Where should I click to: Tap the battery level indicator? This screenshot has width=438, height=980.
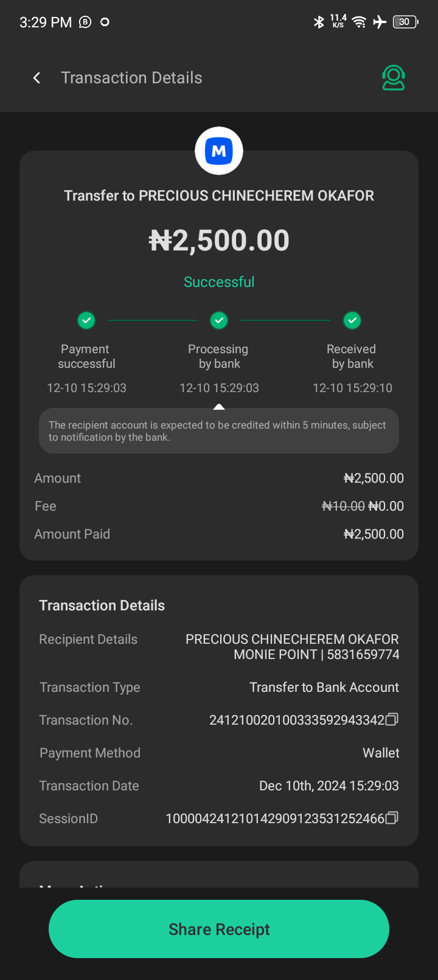click(x=405, y=22)
